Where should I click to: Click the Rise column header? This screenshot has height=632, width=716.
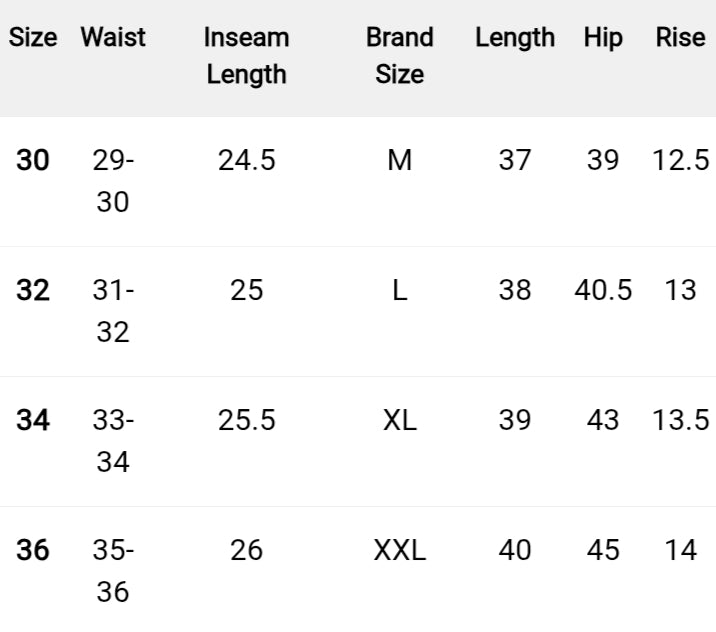(681, 38)
